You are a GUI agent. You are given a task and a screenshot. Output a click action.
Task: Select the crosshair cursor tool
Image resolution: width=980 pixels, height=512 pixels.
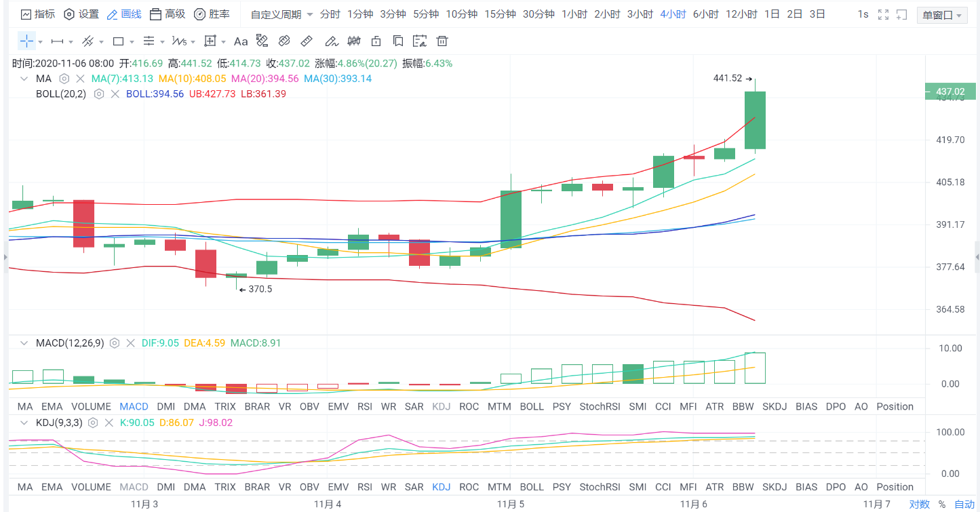click(x=26, y=41)
